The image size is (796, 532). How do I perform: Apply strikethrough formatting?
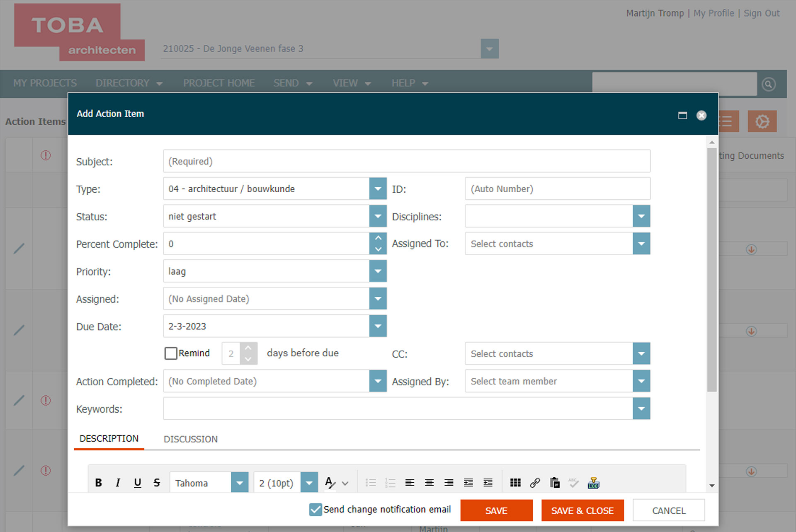(157, 483)
